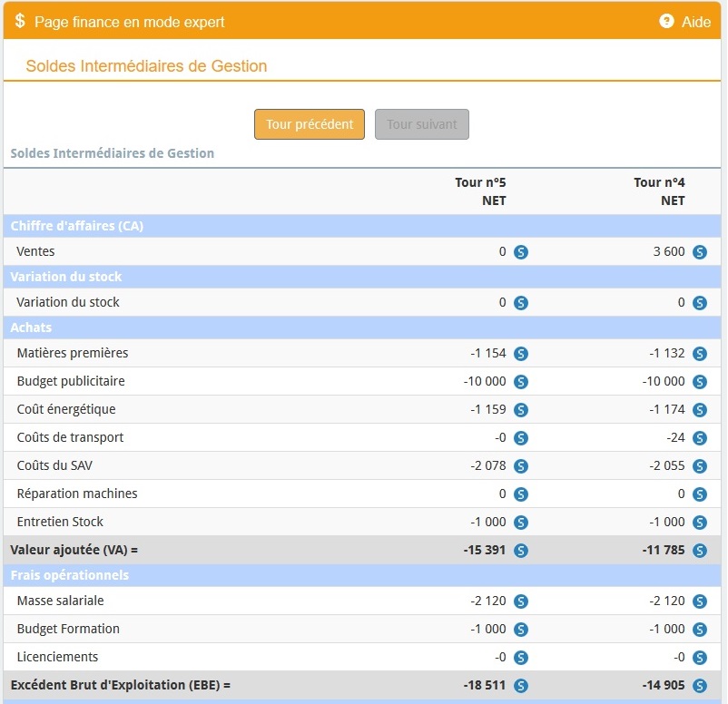Open the S detail for Matières premières Tour n°5
Image resolution: width=728 pixels, height=704 pixels.
(x=519, y=353)
